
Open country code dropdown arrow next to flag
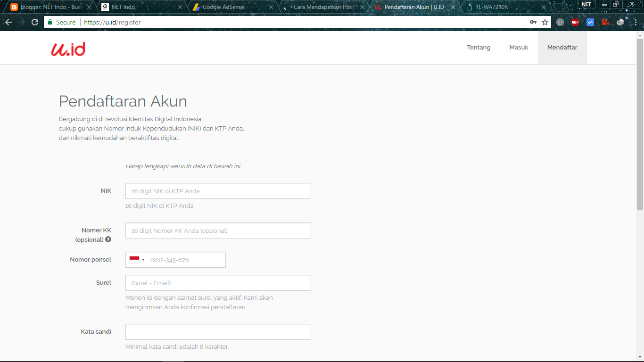[x=143, y=260]
